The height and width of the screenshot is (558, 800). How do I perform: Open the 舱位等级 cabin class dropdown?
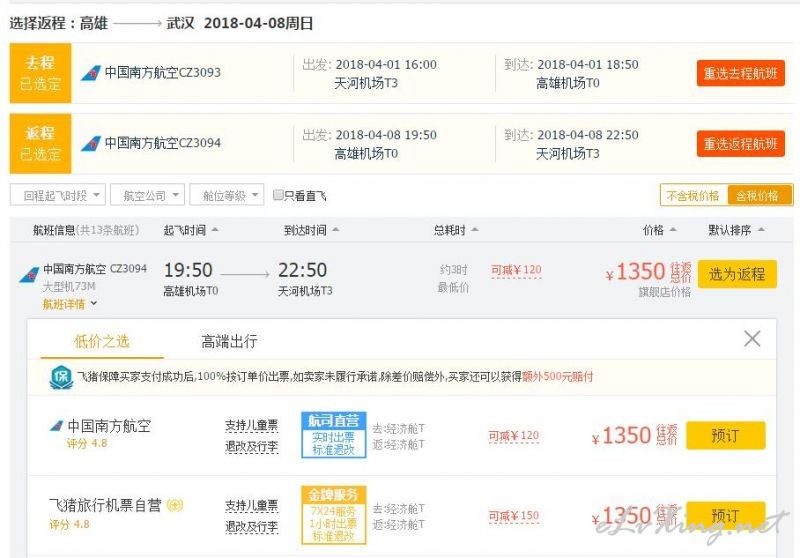click(227, 195)
